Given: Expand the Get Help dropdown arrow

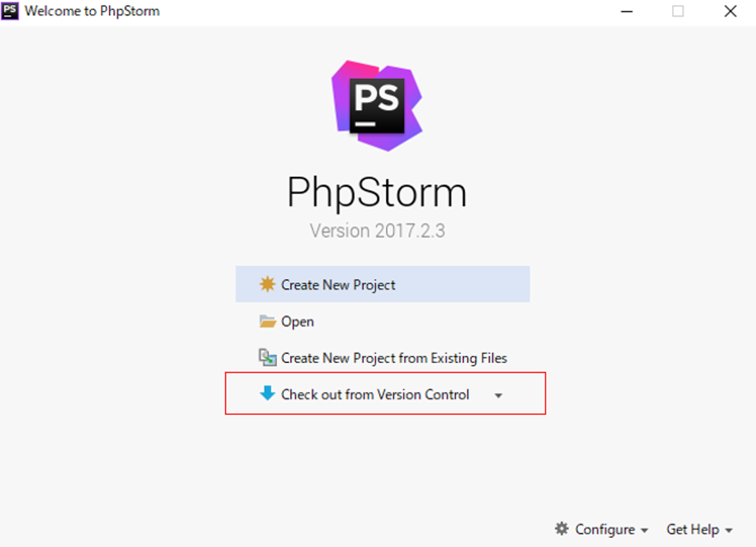Looking at the screenshot, I should coord(729,530).
